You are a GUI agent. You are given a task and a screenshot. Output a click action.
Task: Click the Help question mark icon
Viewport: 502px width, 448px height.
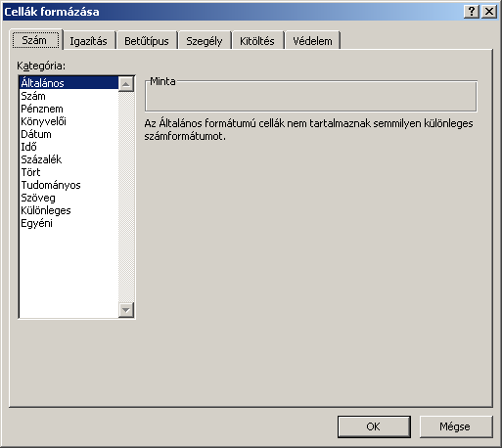click(472, 12)
